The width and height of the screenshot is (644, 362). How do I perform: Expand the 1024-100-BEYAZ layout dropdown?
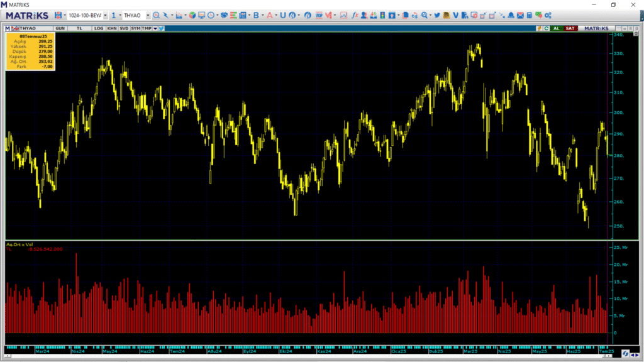tap(105, 15)
